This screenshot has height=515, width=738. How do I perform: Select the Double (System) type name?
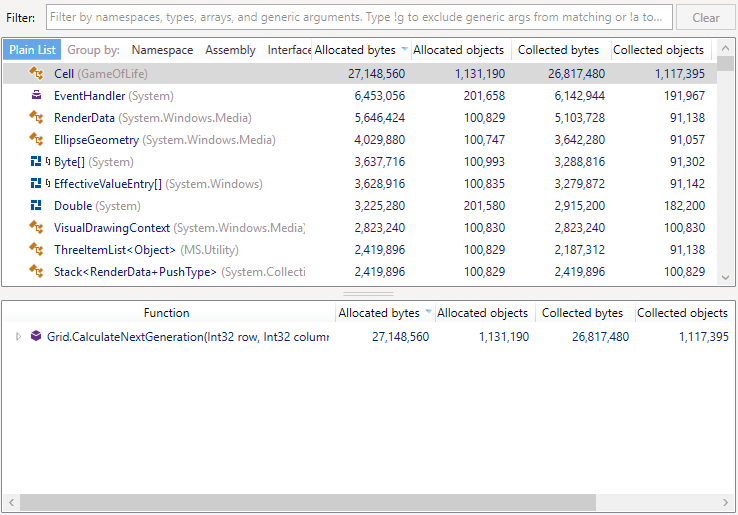point(97,206)
